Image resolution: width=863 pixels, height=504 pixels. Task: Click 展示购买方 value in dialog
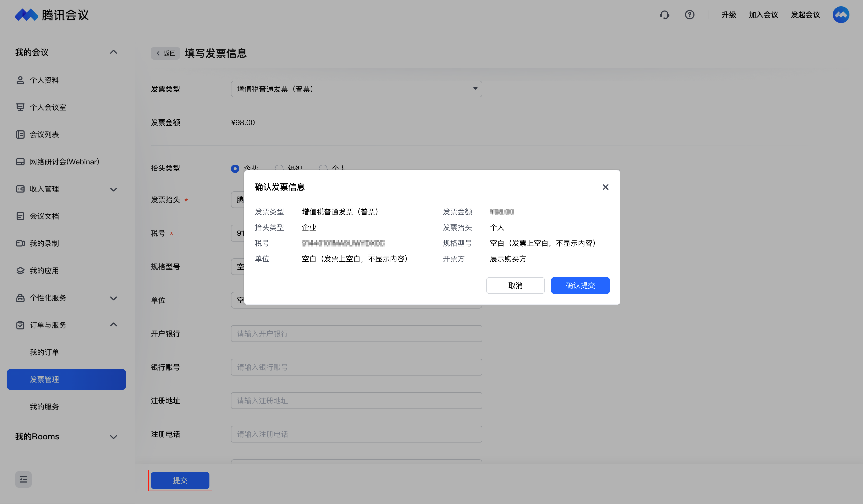point(508,259)
